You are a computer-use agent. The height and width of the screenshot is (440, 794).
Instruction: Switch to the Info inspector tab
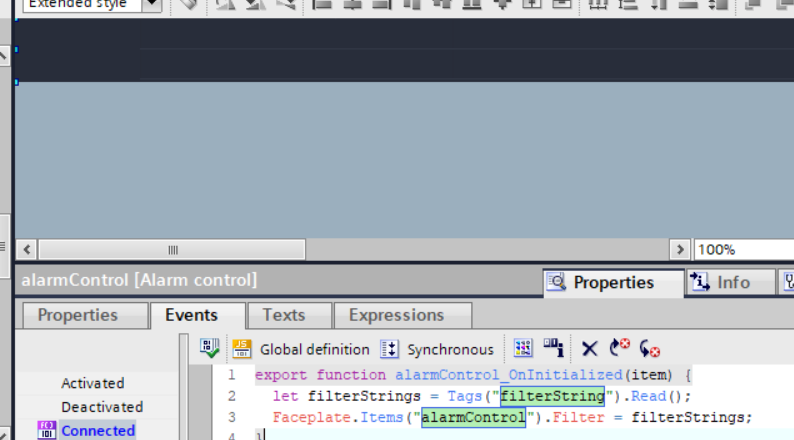730,283
